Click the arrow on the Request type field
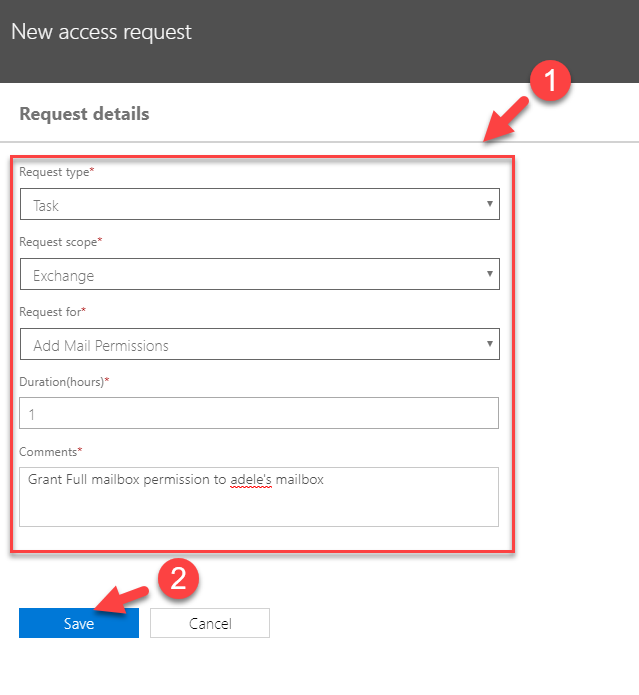This screenshot has width=639, height=695. [490, 204]
